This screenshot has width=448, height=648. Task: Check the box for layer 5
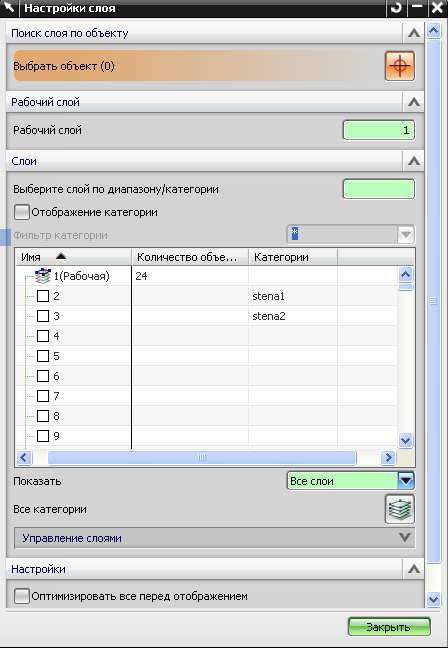[x=43, y=356]
